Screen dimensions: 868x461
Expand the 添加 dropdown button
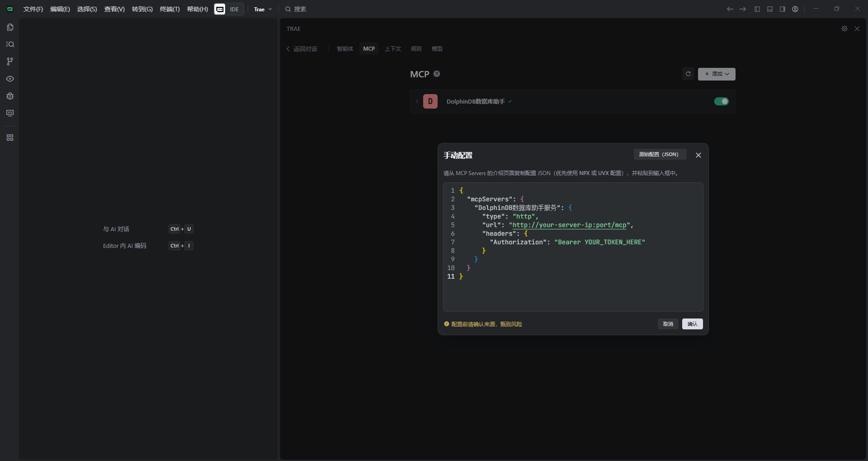pyautogui.click(x=717, y=74)
